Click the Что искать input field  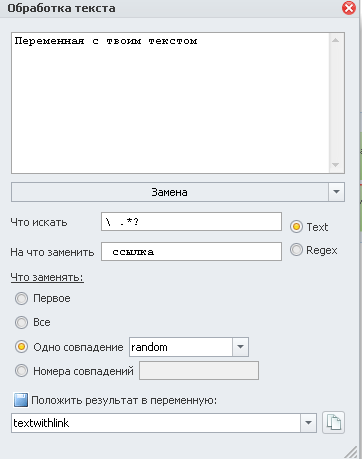point(191,222)
